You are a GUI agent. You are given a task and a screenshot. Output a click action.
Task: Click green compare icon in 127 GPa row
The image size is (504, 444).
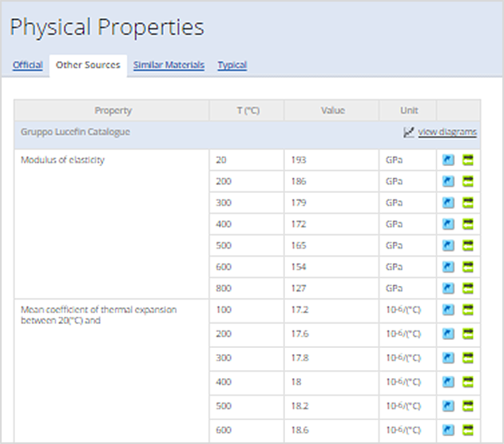(468, 288)
